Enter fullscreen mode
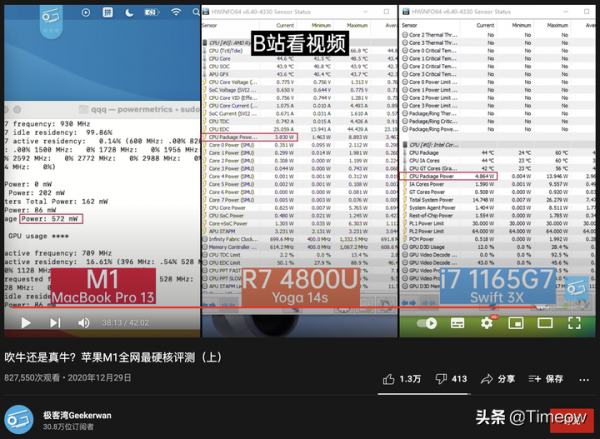 coord(574,323)
